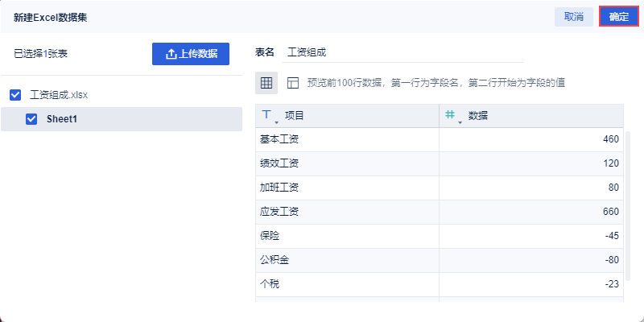The height and width of the screenshot is (322, 644).
Task: Uncheck the Sheet1 checkbox
Action: (x=32, y=119)
